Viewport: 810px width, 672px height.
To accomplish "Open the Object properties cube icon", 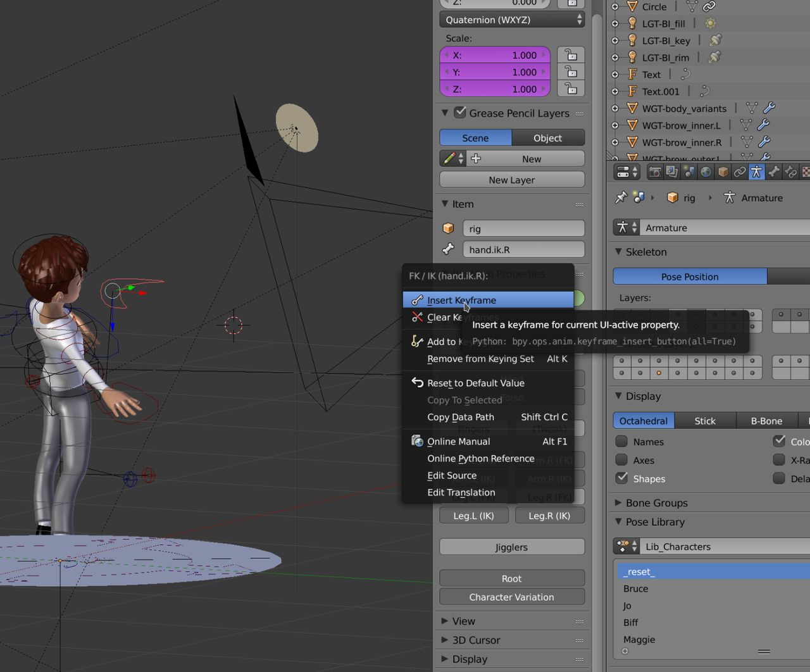I will pos(723,171).
